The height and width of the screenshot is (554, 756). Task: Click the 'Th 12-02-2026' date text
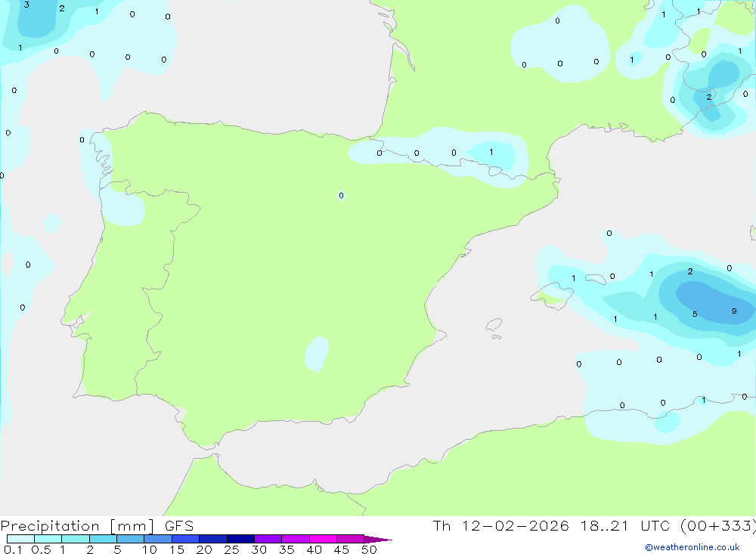point(500,525)
